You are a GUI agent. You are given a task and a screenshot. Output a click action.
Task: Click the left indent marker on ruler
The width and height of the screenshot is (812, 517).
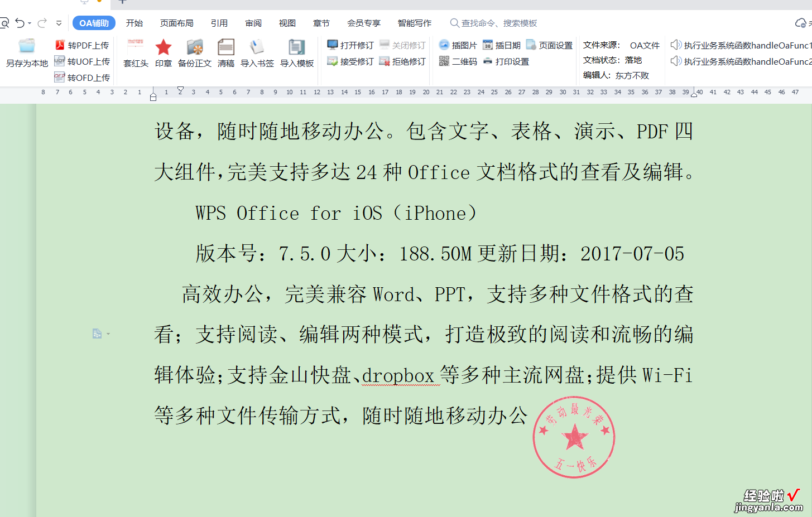pos(153,97)
